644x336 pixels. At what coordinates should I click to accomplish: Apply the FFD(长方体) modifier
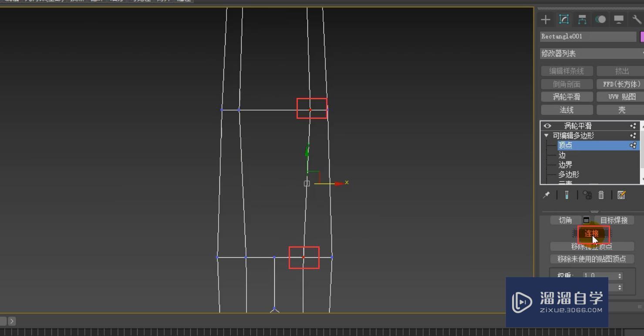[620, 84]
